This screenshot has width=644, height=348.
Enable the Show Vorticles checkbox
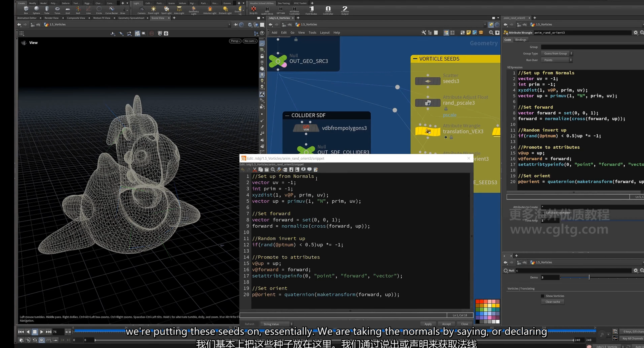(543, 296)
